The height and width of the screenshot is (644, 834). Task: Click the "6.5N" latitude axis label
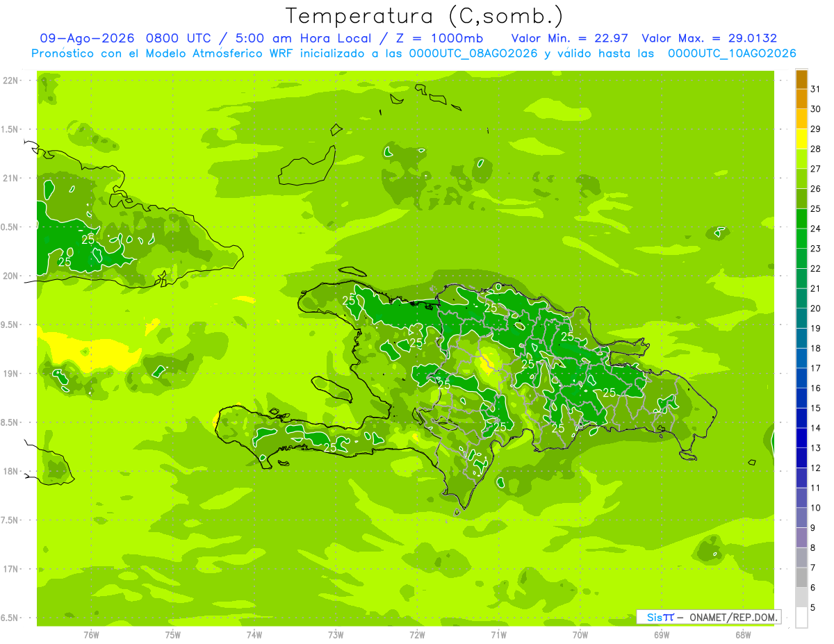pyautogui.click(x=10, y=618)
